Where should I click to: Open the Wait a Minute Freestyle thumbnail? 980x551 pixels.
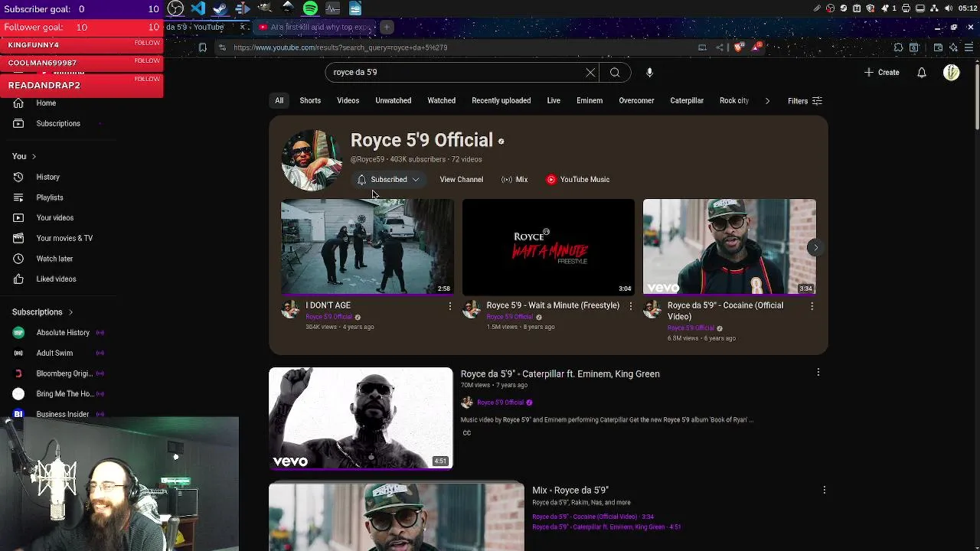(x=548, y=247)
